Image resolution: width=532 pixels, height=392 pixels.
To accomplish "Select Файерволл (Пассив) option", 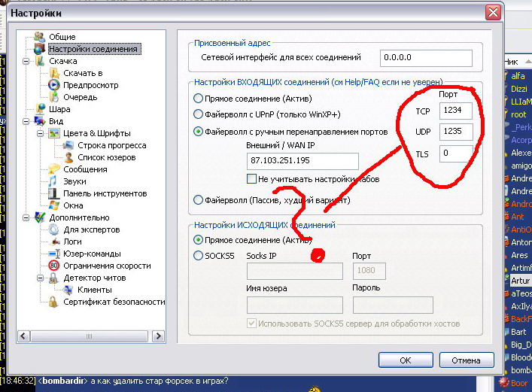I will (x=198, y=199).
